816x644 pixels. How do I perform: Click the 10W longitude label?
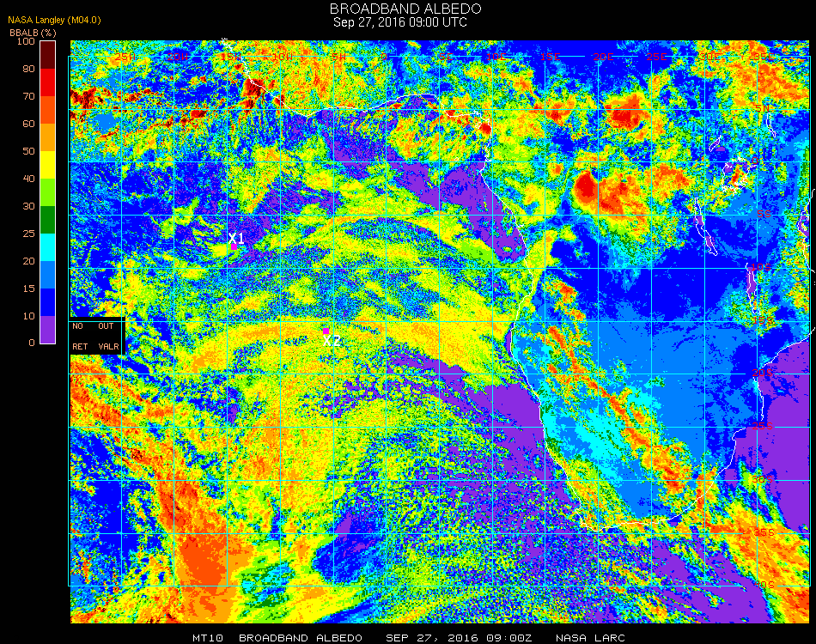tap(283, 57)
